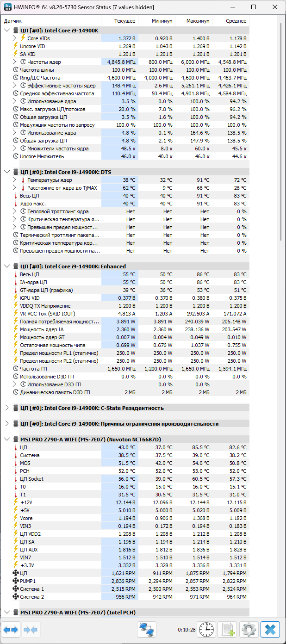Click the lightning icon of Uncore VID

[x=15, y=46]
